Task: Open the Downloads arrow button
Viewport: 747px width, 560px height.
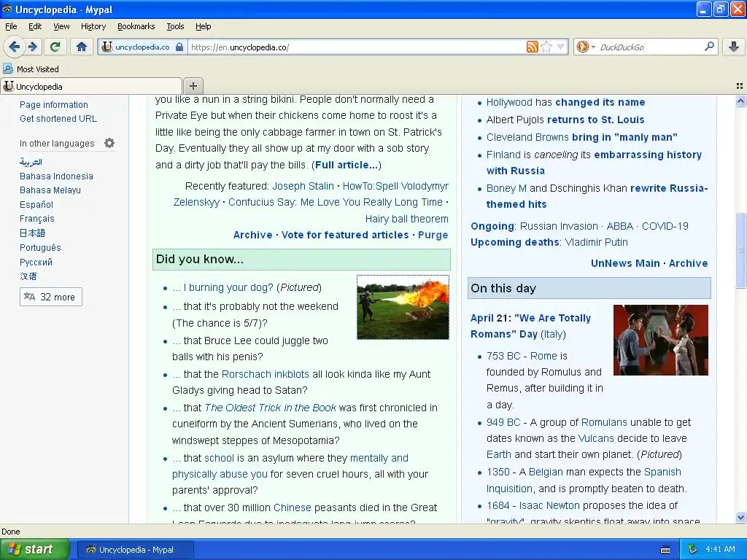Action: pos(734,47)
